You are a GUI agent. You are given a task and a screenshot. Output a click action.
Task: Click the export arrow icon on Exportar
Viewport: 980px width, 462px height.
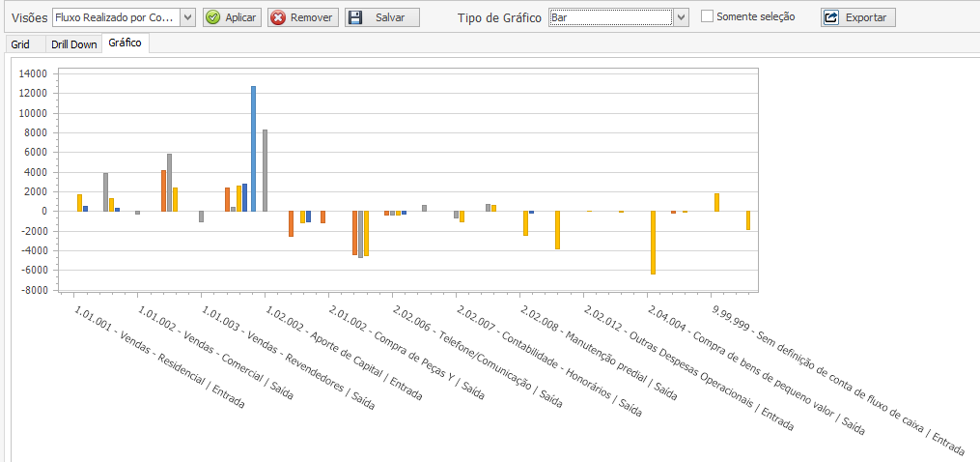(x=831, y=17)
